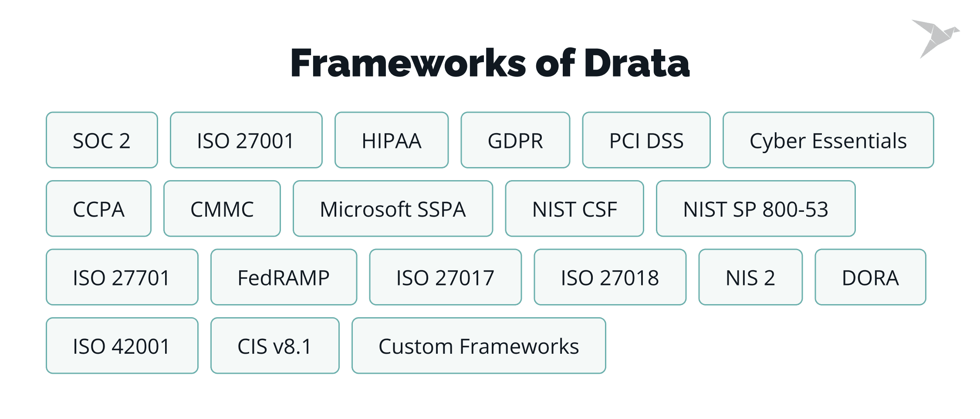Screen dimensions: 980x419
Task: Choose the ISO 27018 framework box
Action: [610, 277]
